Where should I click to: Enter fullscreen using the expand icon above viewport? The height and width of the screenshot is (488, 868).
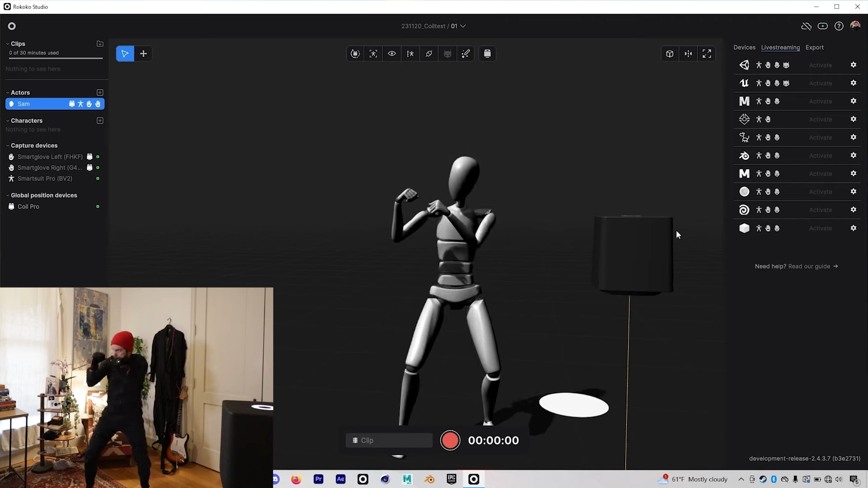pos(707,53)
